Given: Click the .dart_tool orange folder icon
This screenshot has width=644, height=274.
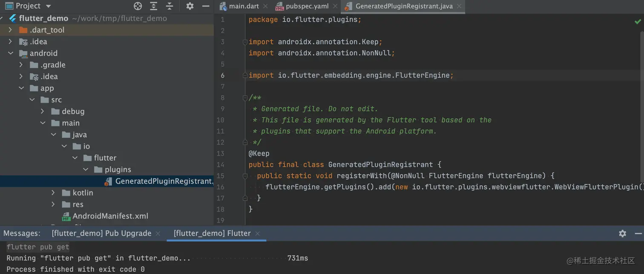Looking at the screenshot, I should [23, 30].
